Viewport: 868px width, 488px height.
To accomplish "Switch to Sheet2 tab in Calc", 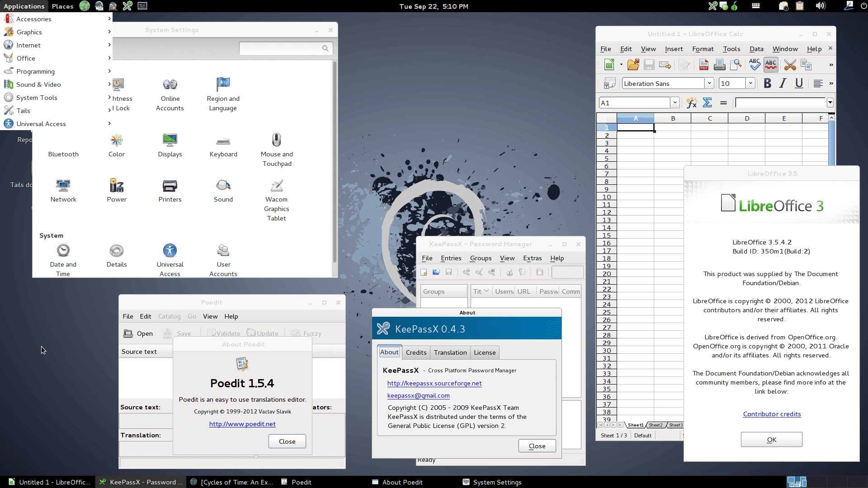I will 656,425.
